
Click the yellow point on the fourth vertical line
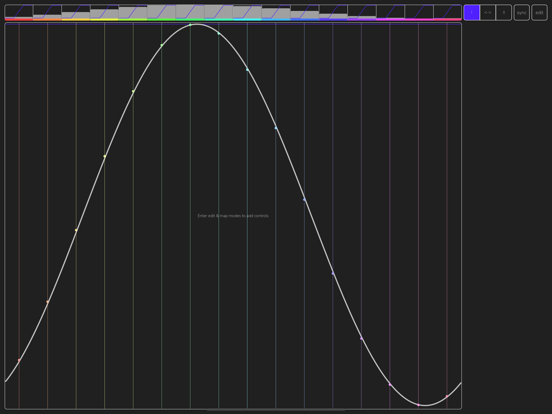[105, 156]
